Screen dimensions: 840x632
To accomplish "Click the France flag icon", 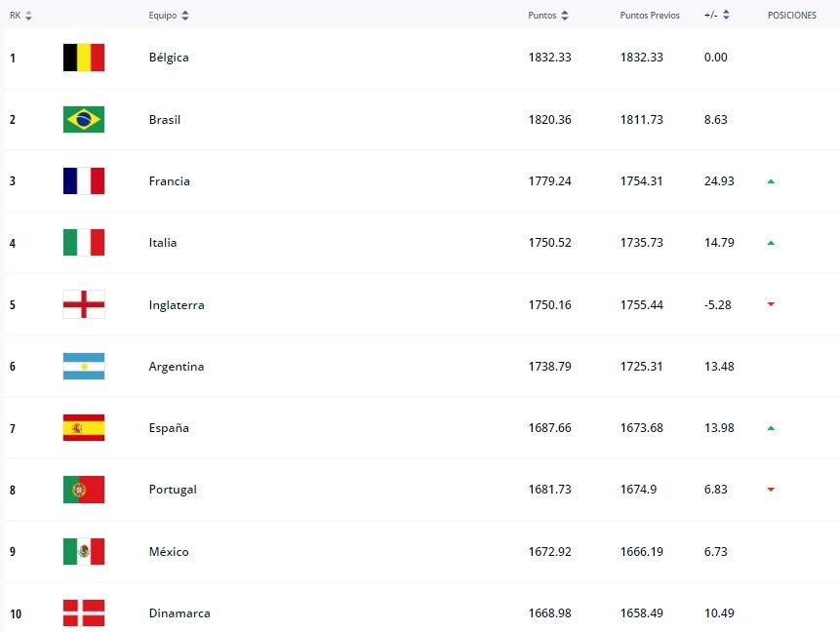I will pyautogui.click(x=84, y=181).
